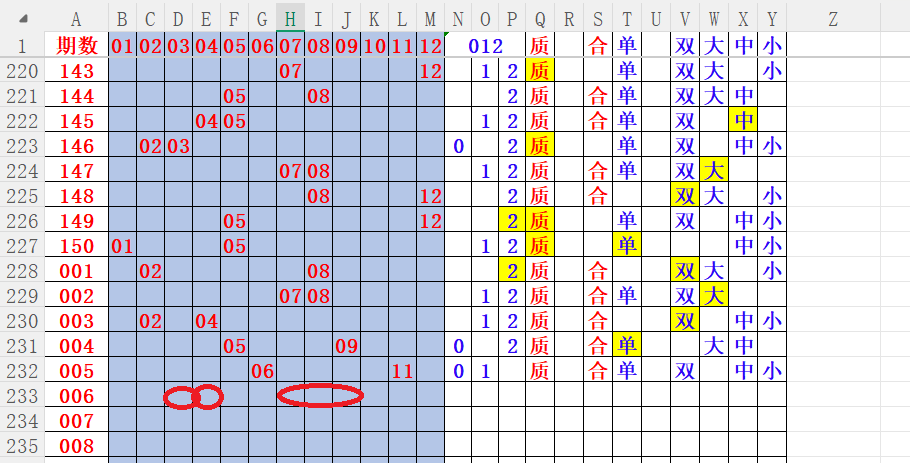The height and width of the screenshot is (463, 910).
Task: Click header cell 大 in row 1
Action: 714,45
